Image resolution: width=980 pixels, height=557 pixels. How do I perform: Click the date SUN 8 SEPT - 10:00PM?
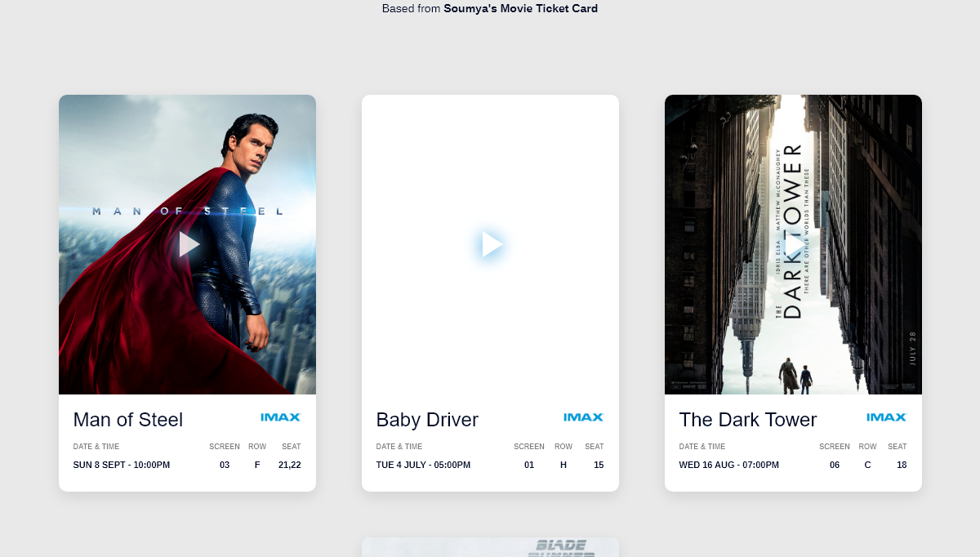pos(122,466)
